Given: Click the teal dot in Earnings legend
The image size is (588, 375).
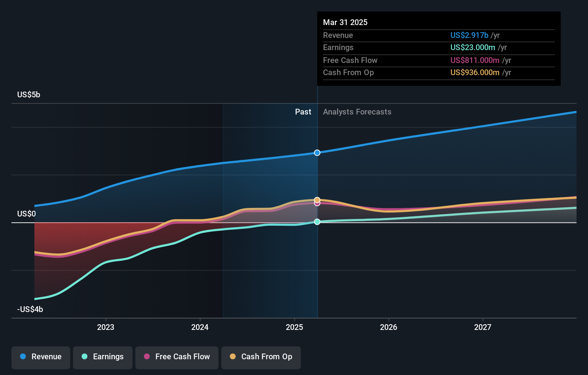Looking at the screenshot, I should click(x=85, y=356).
